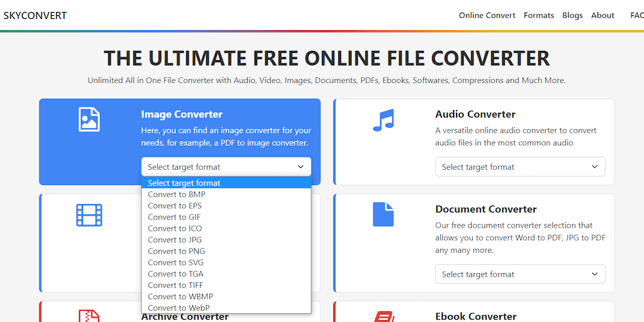The height and width of the screenshot is (322, 644).
Task: Click the Ebook Converter heading
Action: [x=476, y=317]
